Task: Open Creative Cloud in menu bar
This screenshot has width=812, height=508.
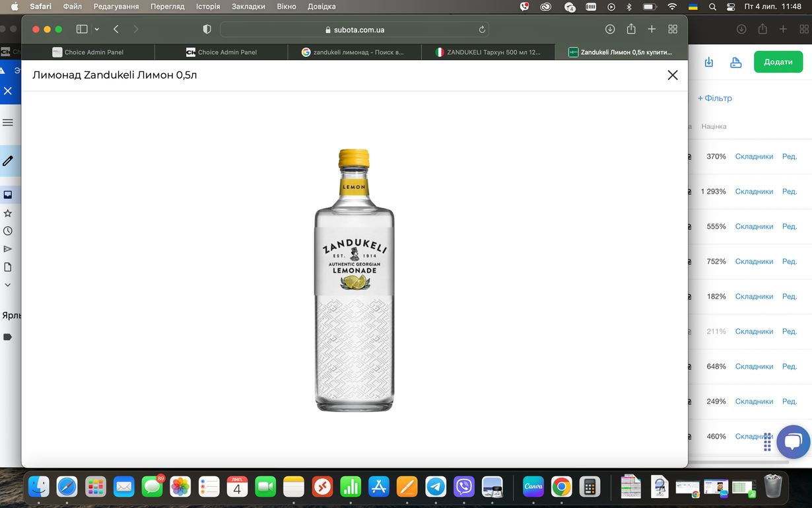Action: tap(545, 7)
